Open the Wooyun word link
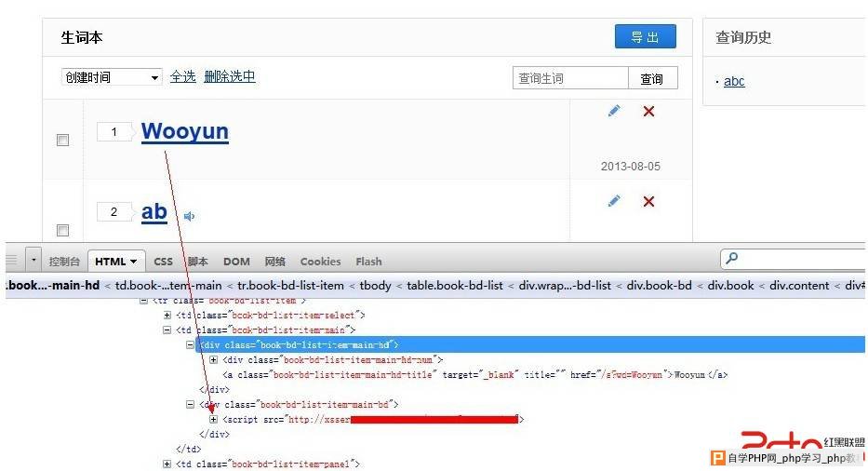This screenshot has height=471, width=868. pyautogui.click(x=185, y=132)
